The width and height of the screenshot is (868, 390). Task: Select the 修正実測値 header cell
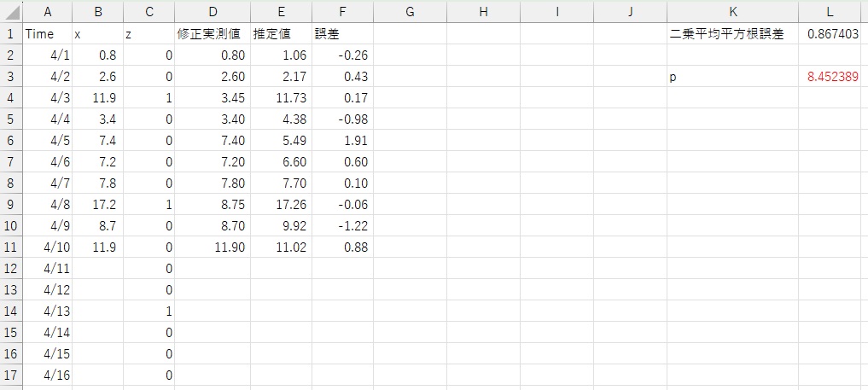[213, 34]
